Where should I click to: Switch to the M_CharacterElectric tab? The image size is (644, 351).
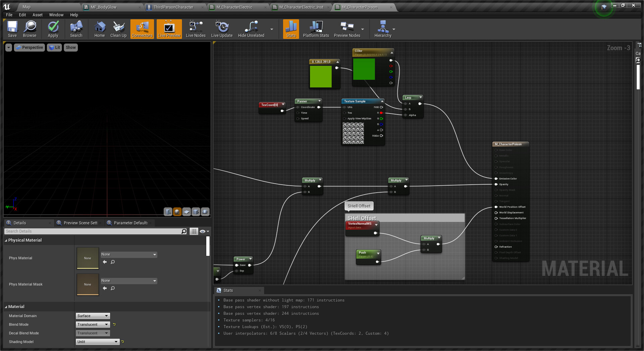(234, 7)
